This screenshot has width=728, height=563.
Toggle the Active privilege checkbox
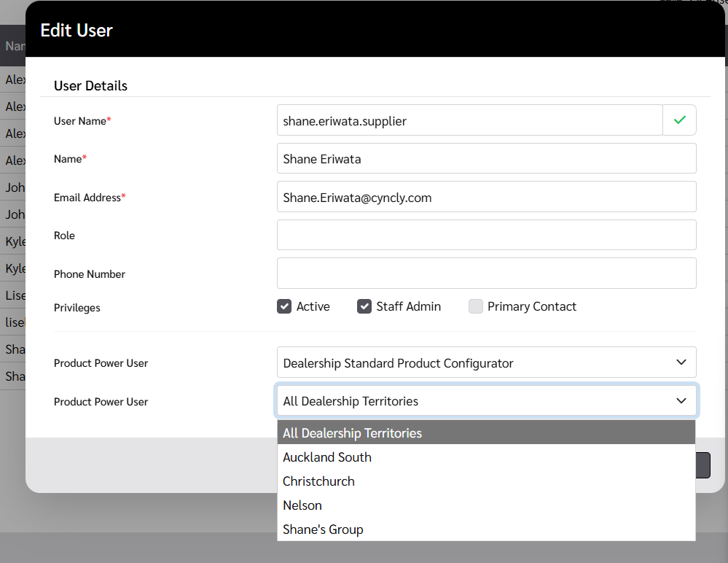tap(284, 306)
